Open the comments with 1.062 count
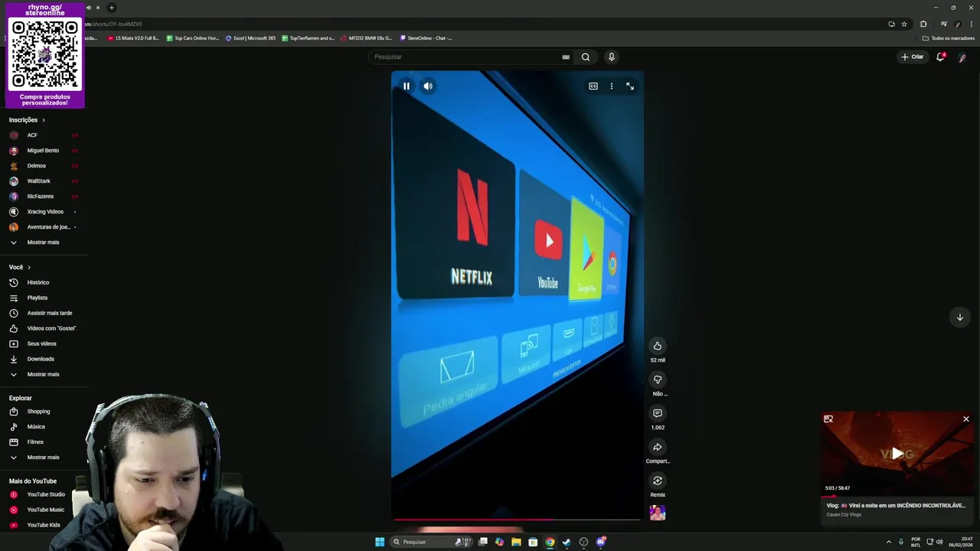 657,413
